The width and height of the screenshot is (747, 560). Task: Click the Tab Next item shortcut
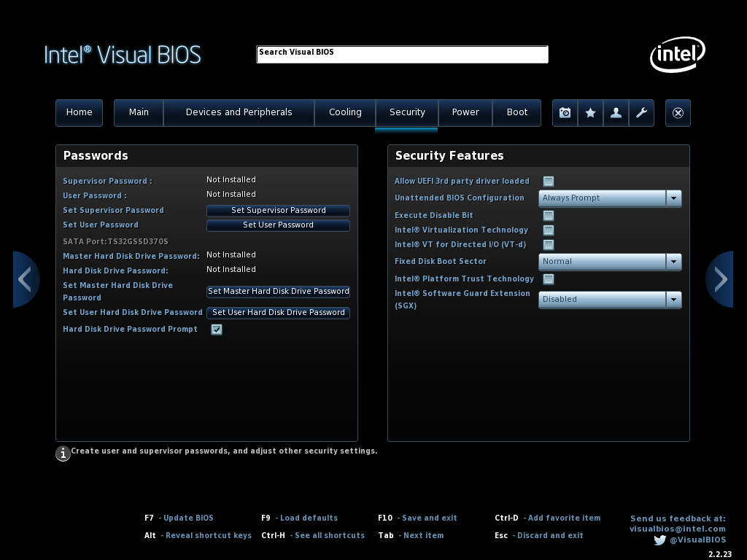[411, 536]
